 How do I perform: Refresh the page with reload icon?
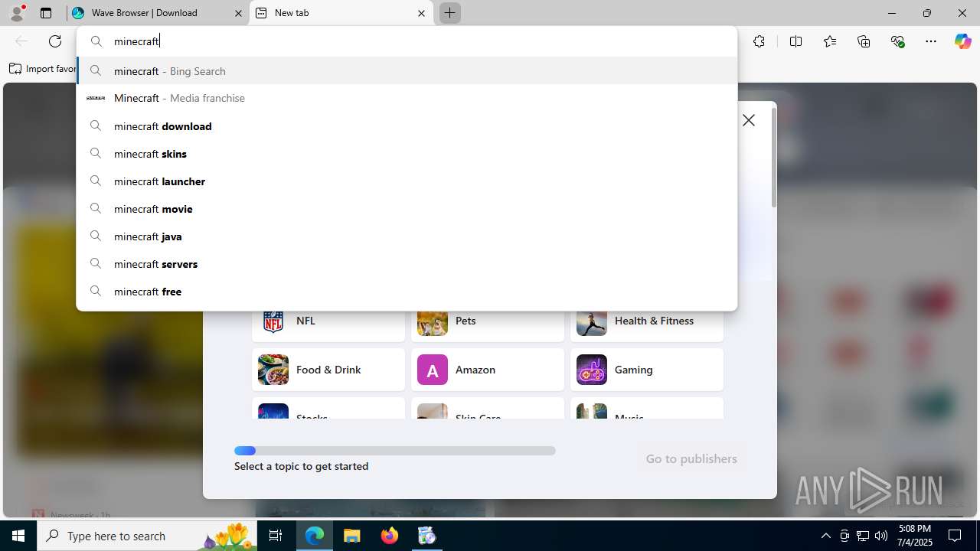tap(55, 41)
